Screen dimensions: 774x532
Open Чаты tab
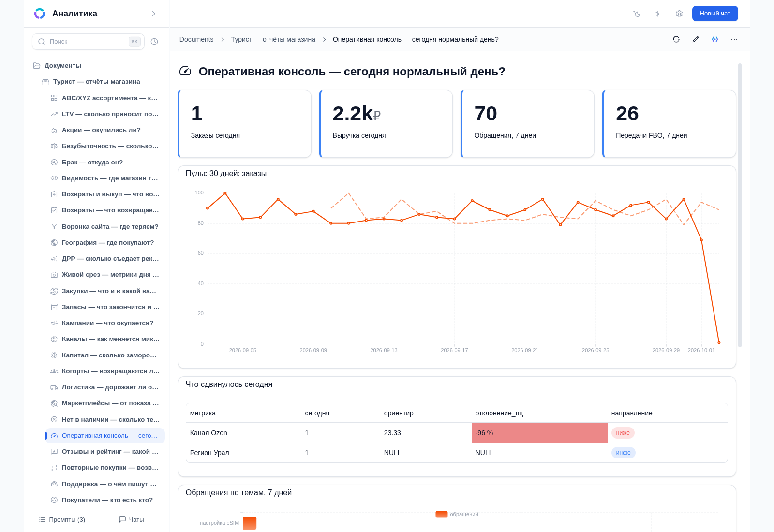click(132, 519)
